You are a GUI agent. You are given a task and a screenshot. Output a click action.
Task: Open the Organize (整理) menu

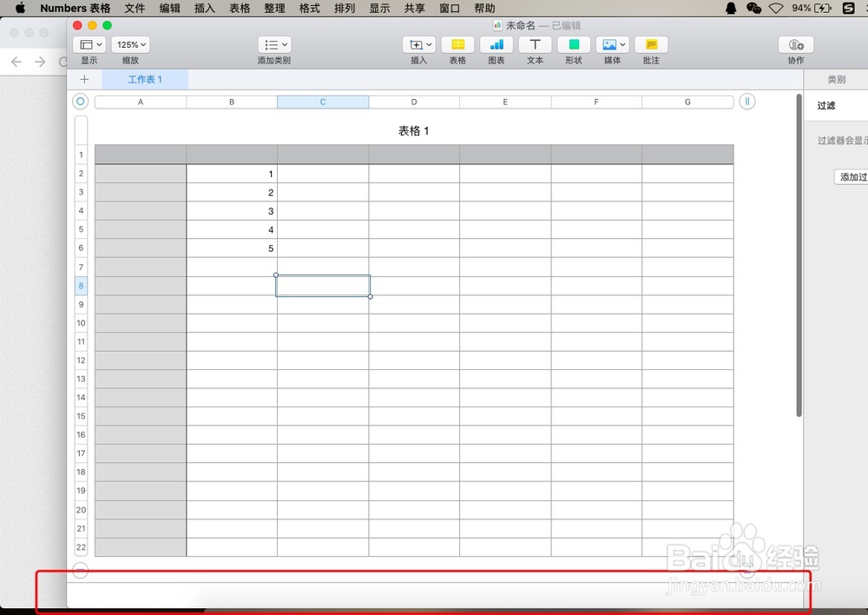[274, 9]
